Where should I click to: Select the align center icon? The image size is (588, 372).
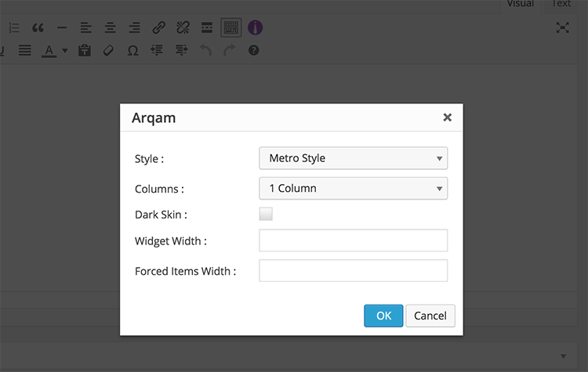[x=110, y=27]
